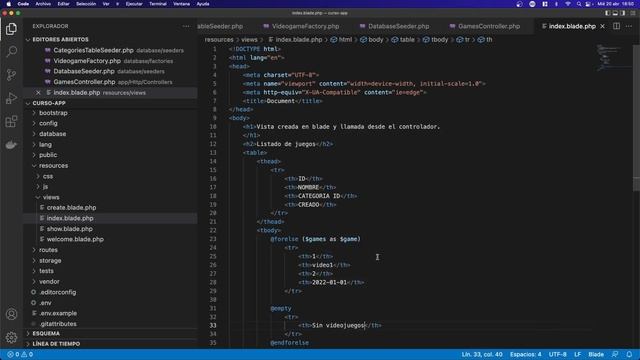Toggle the secondary sidebar layout icon
Image resolution: width=640 pixels, height=360 pixels.
(622, 13)
